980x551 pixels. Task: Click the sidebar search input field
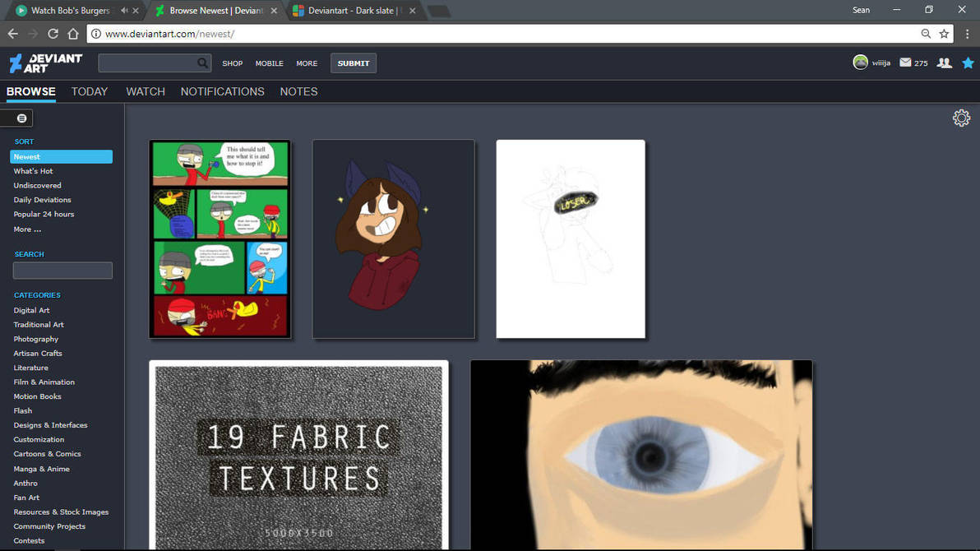point(62,271)
